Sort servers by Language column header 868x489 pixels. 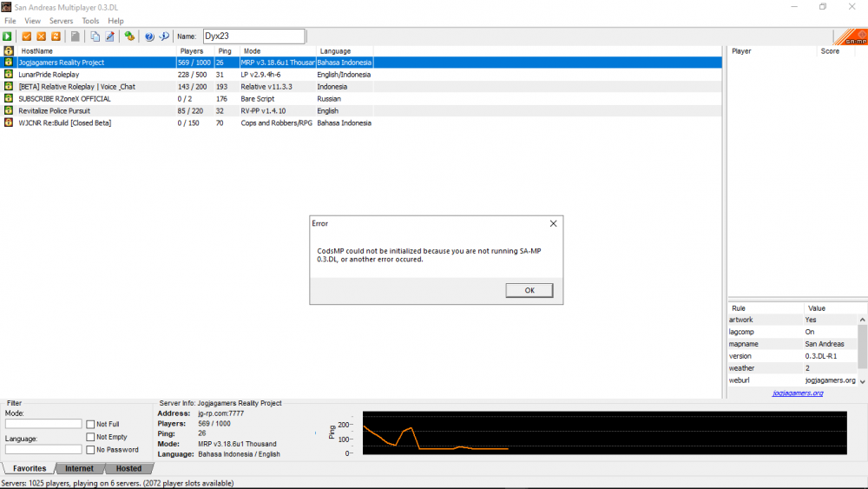pyautogui.click(x=345, y=51)
